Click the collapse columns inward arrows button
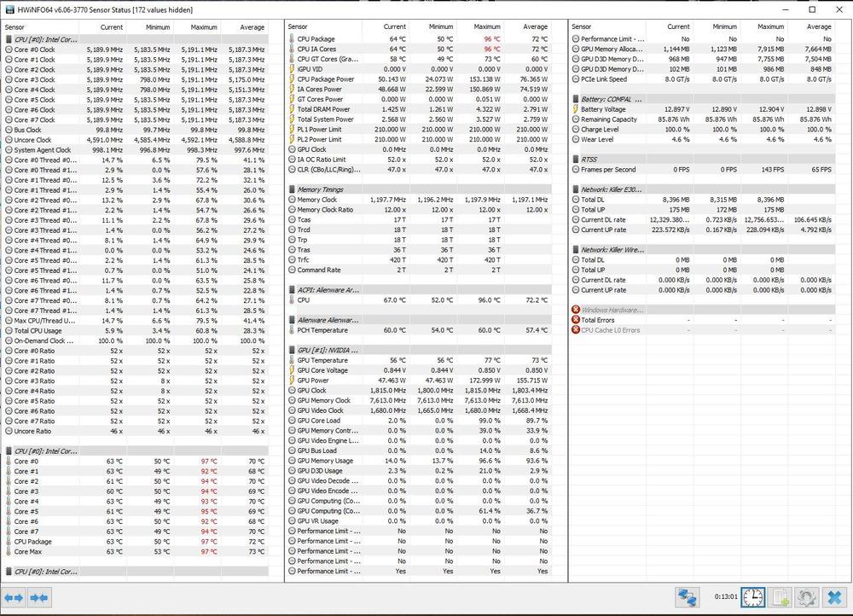853x616 pixels. [38, 598]
